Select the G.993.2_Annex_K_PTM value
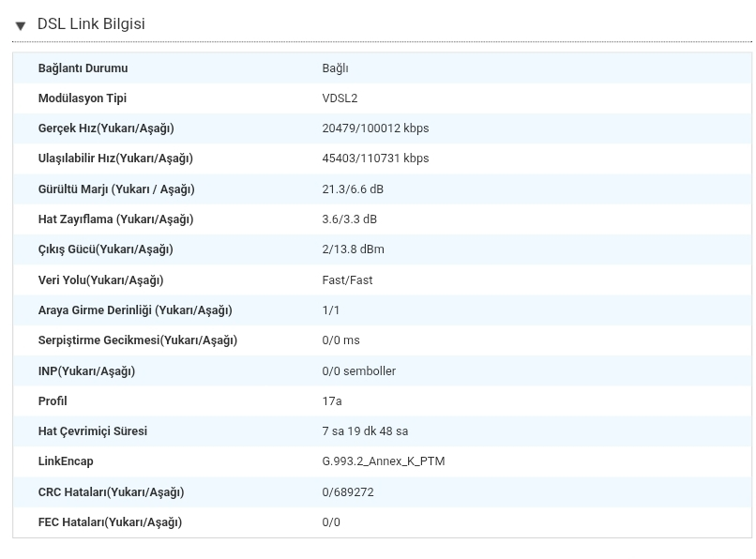 (x=384, y=461)
